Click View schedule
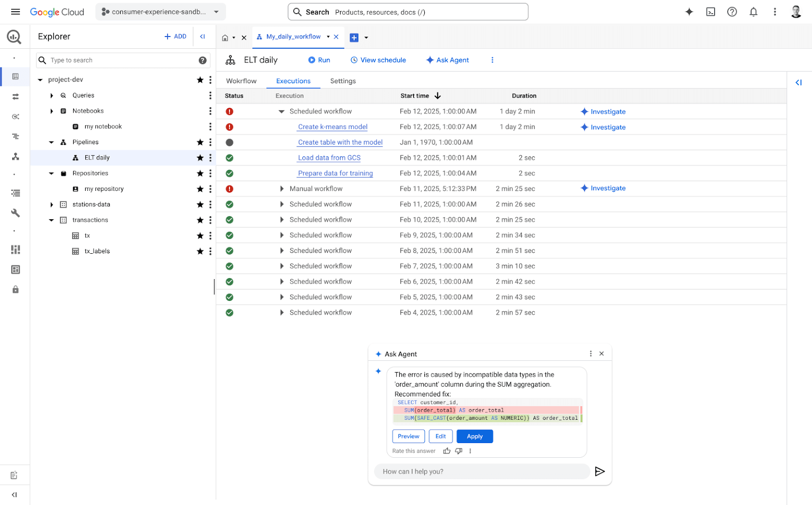The width and height of the screenshot is (812, 505). (x=379, y=60)
